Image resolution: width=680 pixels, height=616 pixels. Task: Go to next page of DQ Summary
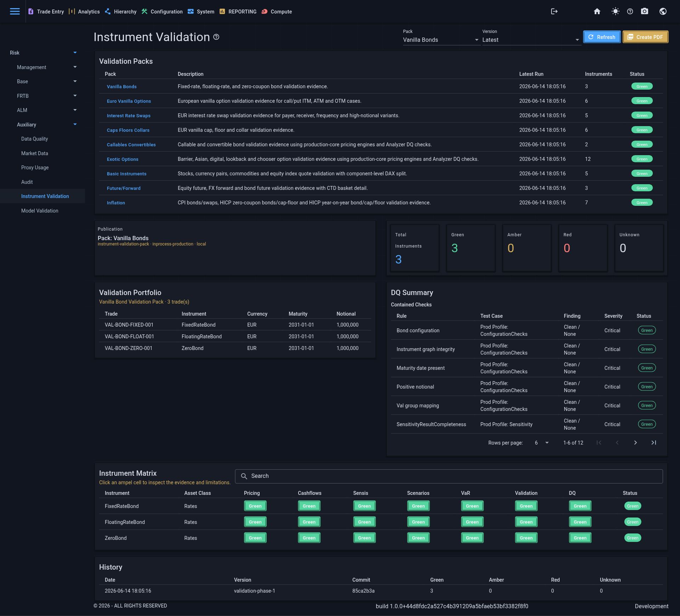(635, 443)
